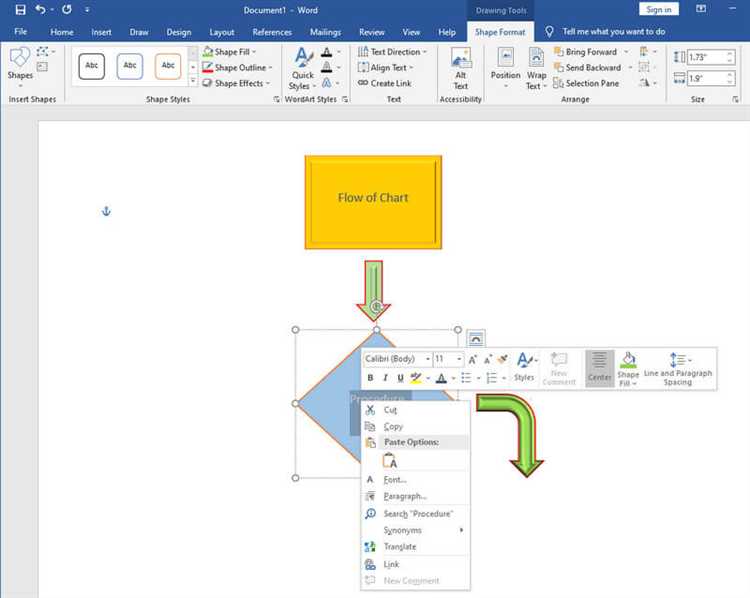Click the layout options icon beside the diamond
This screenshot has width=750, height=598.
coord(475,339)
